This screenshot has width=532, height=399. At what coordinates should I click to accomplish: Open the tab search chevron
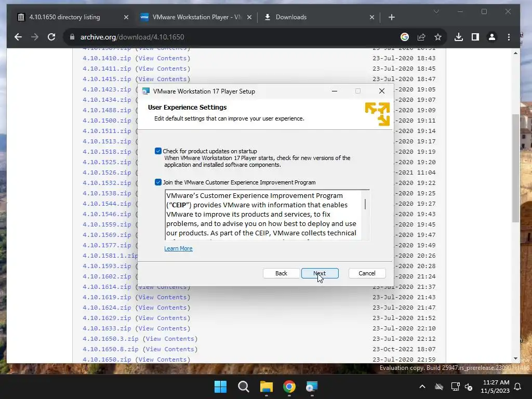point(436,11)
